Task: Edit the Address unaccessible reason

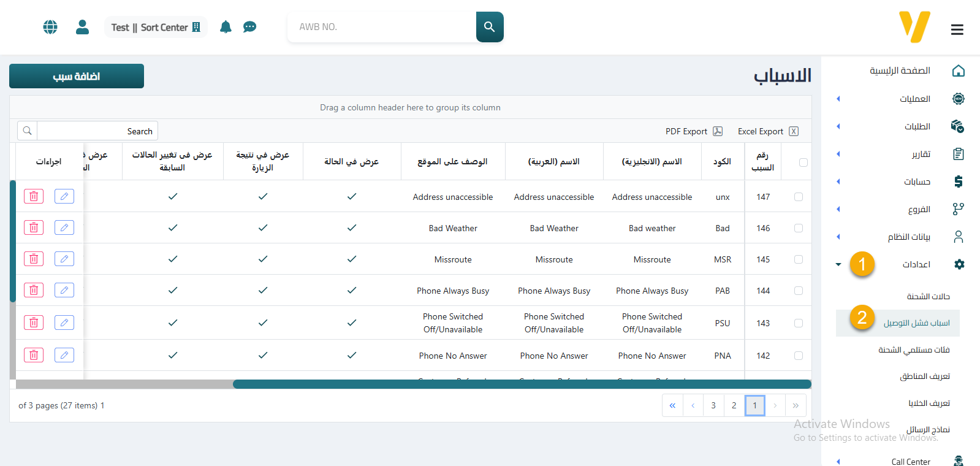Action: click(64, 196)
